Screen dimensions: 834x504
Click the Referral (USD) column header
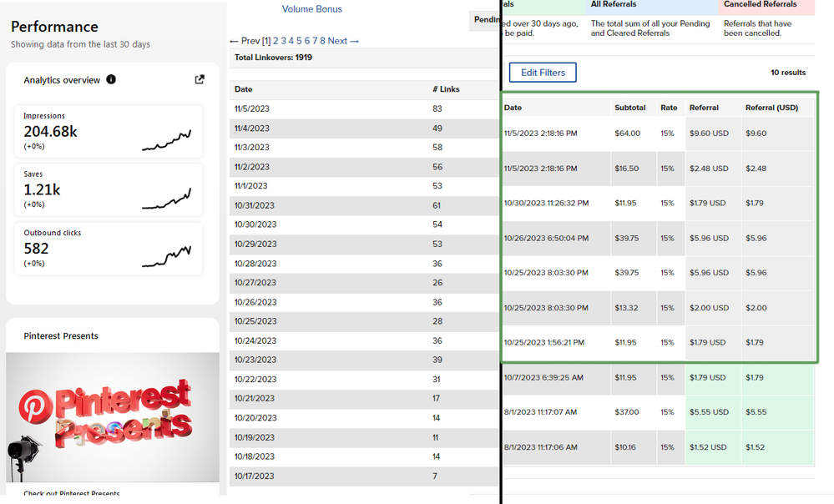[771, 108]
